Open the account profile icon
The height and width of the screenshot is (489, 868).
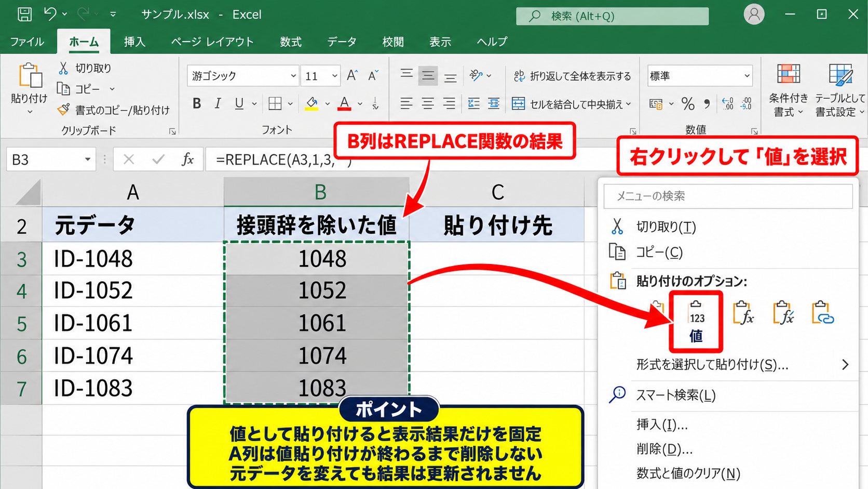pos(754,15)
